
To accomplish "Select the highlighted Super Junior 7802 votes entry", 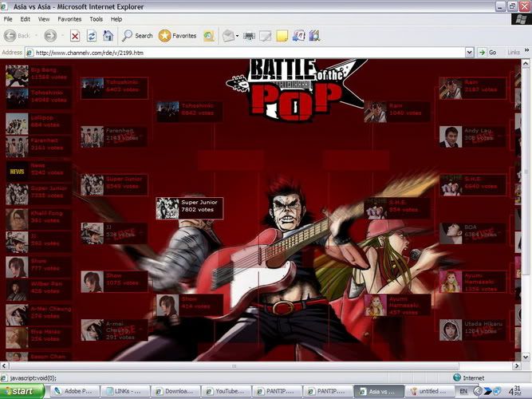I will 189,208.
